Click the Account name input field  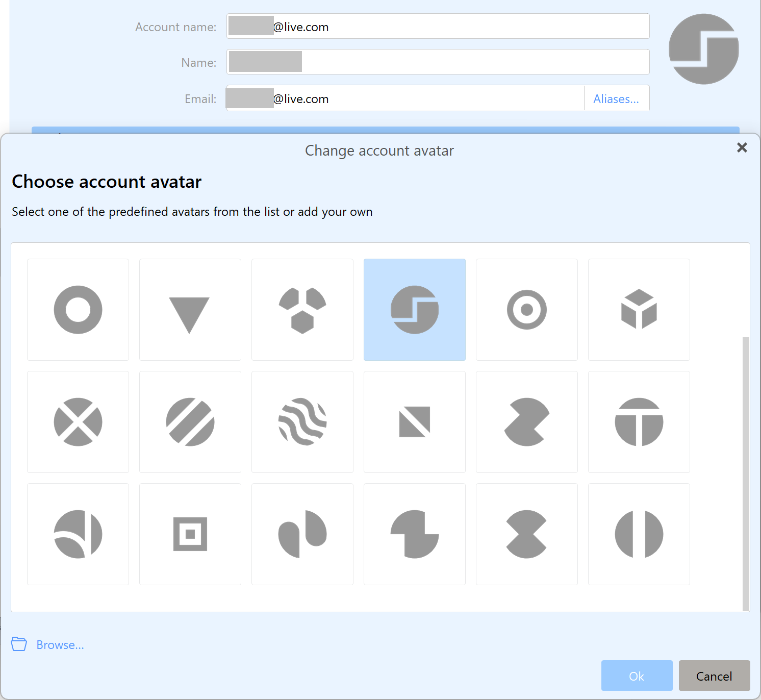[459, 27]
